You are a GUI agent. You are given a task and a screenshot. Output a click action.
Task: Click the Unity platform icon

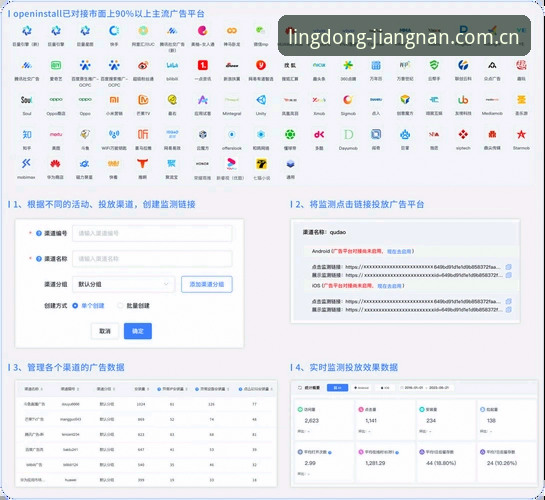click(x=261, y=100)
